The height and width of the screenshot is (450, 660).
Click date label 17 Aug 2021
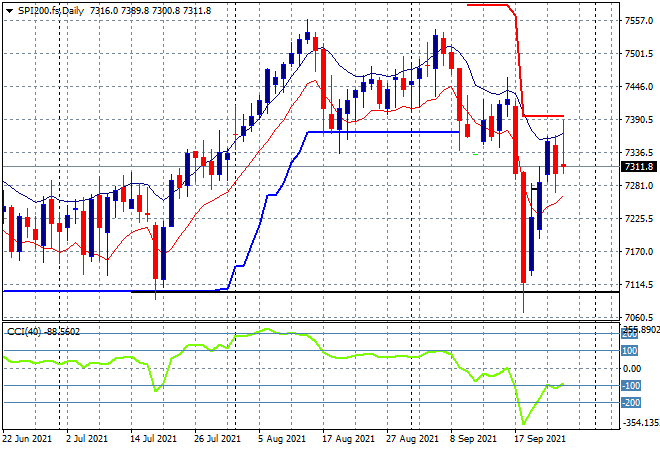pos(348,439)
